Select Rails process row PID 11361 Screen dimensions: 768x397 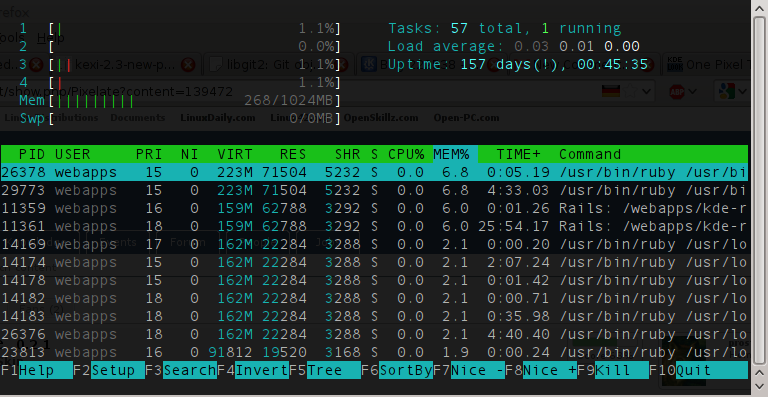[x=375, y=226]
